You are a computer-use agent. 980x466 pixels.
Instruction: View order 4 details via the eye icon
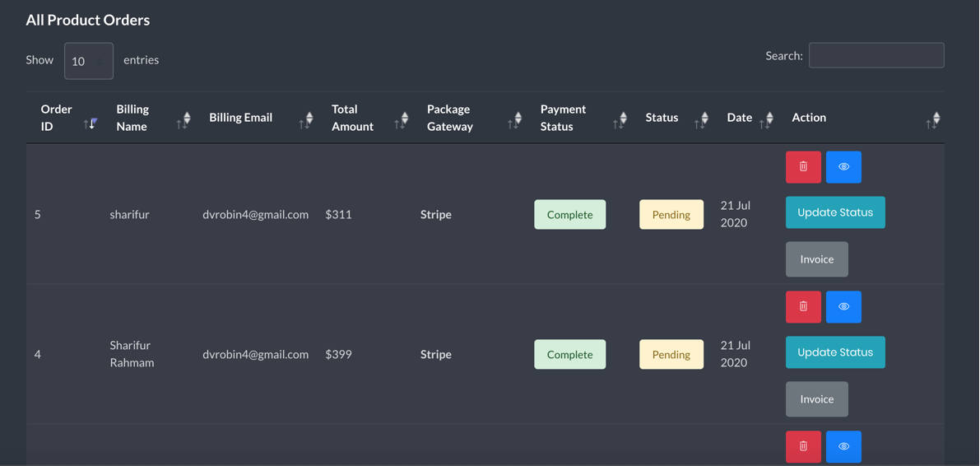[x=843, y=307]
